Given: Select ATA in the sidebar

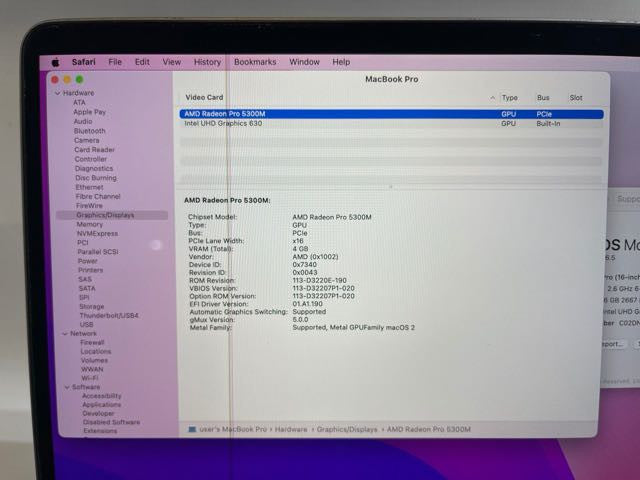Looking at the screenshot, I should [x=79, y=102].
